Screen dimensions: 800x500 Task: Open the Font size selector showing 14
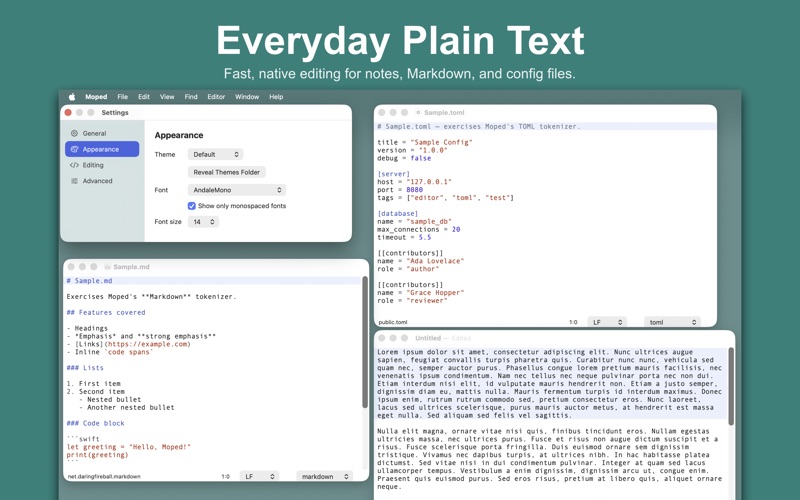pyautogui.click(x=203, y=221)
